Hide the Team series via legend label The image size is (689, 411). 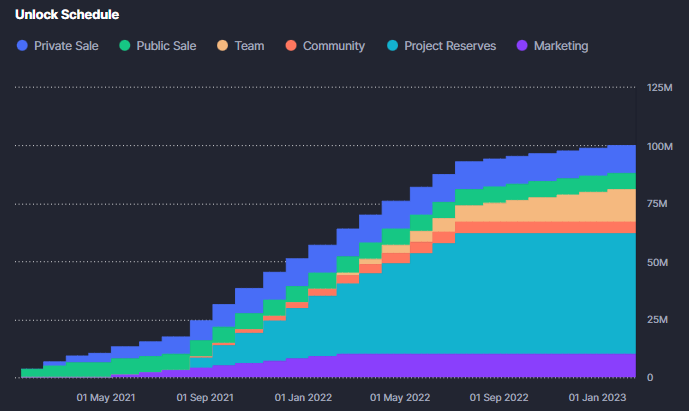coord(249,46)
